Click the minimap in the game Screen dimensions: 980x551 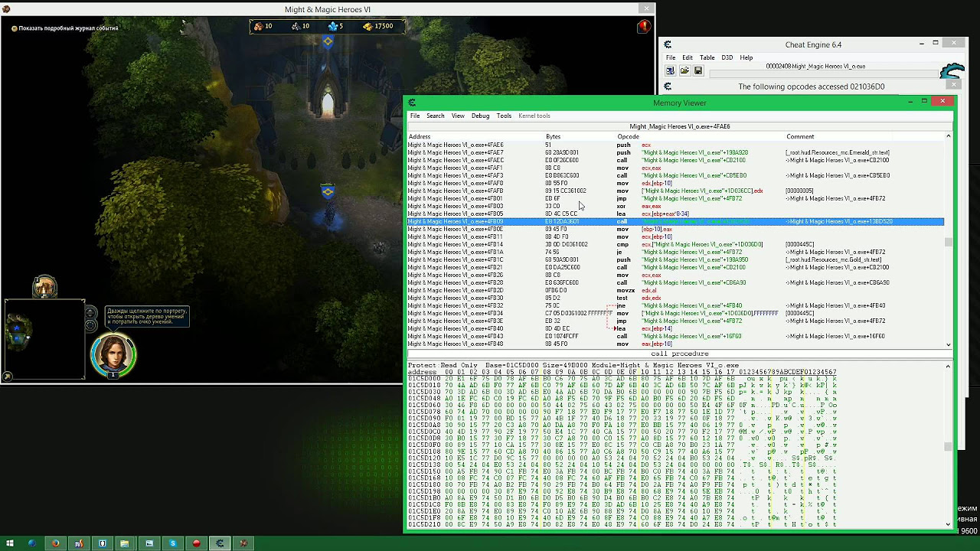[x=44, y=338]
